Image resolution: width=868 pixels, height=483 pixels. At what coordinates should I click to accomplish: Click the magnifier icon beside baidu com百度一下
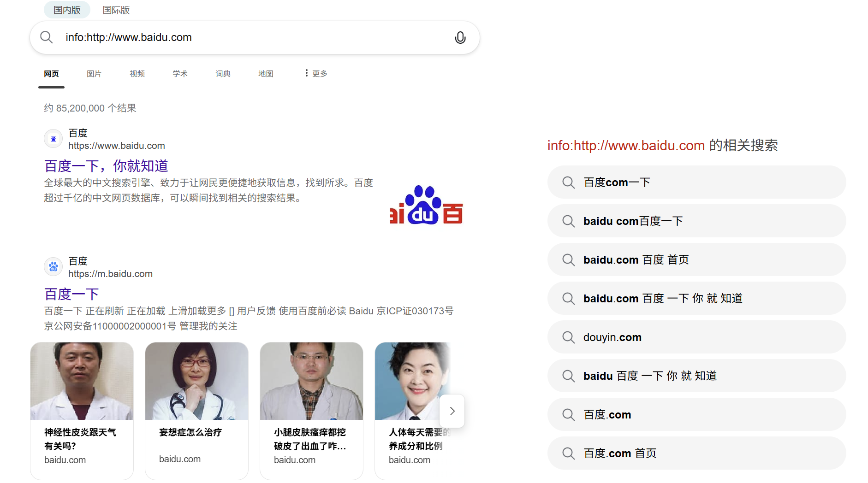(x=568, y=221)
